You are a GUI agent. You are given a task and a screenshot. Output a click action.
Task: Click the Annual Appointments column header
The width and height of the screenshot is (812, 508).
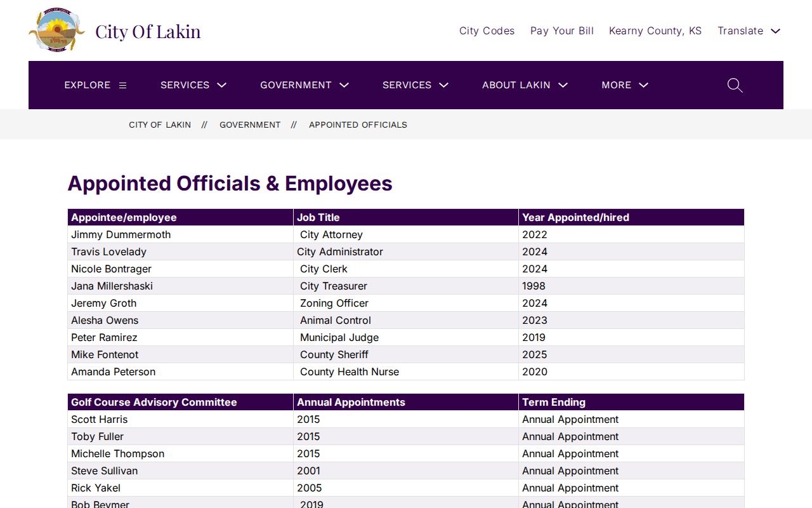406,402
